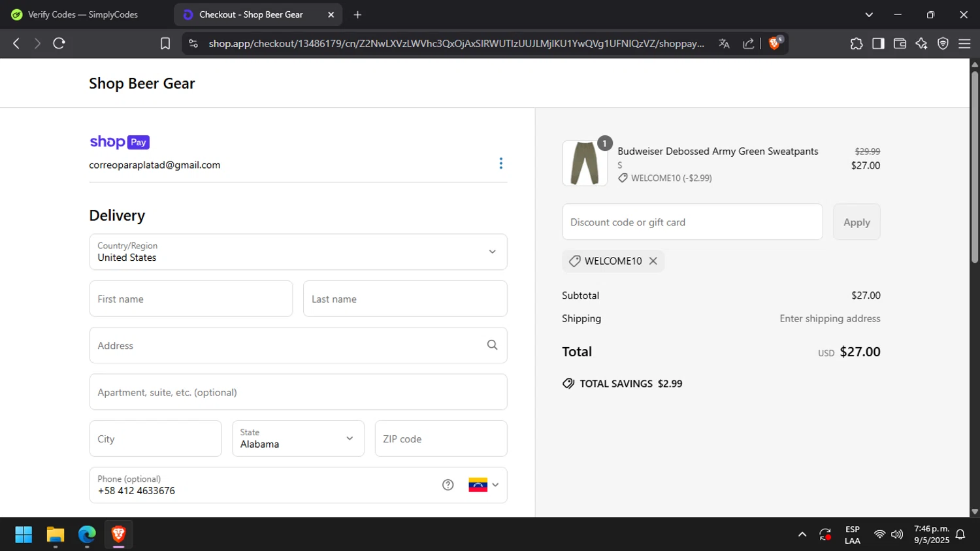Open the account options three-dot menu

(501, 163)
